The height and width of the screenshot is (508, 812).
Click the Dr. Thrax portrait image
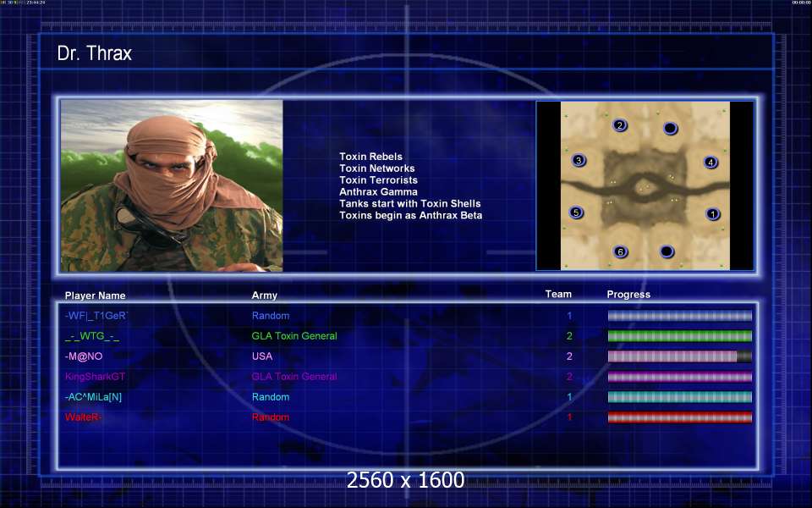tap(172, 185)
